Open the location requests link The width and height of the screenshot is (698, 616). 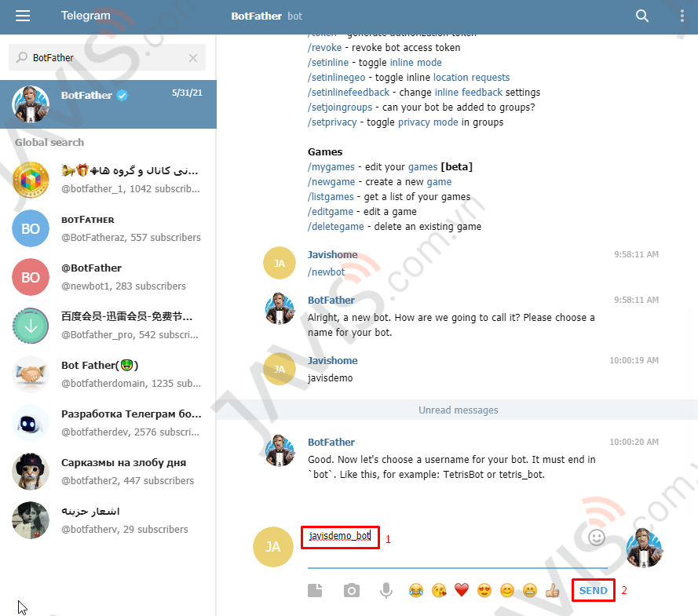[471, 78]
